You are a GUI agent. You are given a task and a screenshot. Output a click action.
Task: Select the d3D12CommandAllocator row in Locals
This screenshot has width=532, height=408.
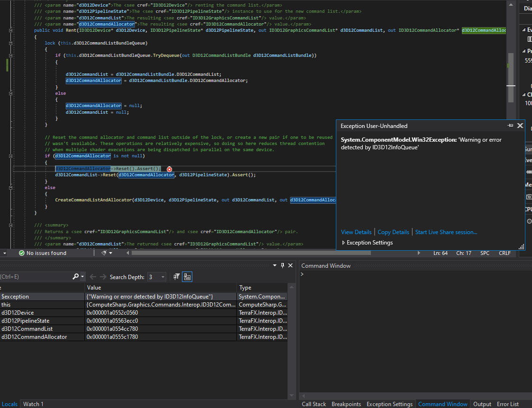click(144, 337)
